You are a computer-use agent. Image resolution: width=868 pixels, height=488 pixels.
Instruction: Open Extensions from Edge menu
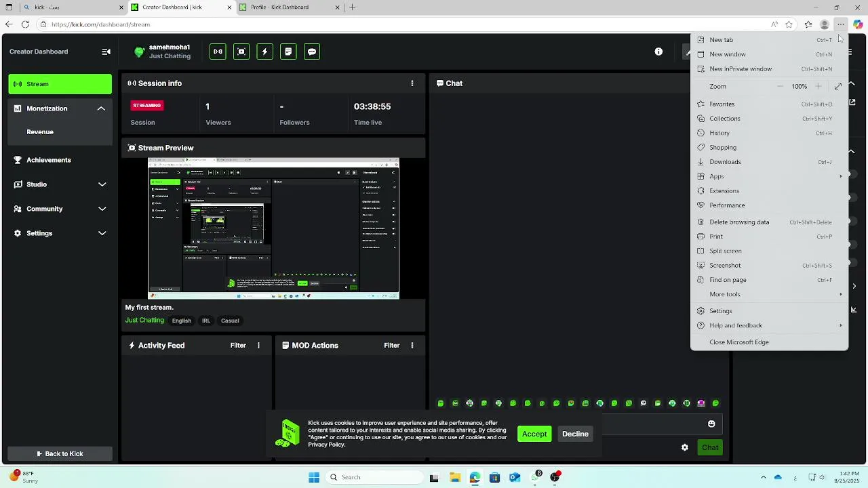pos(769,191)
